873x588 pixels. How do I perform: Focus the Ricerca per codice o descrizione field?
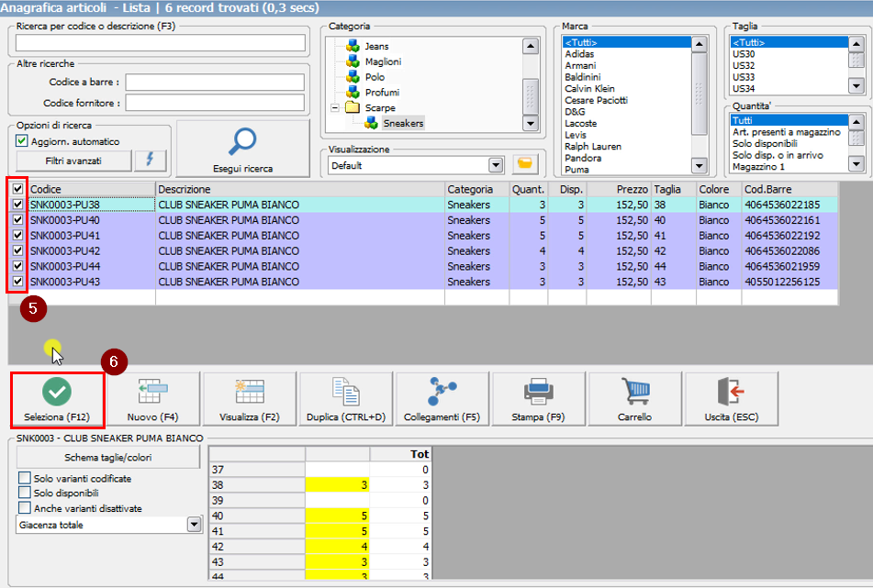point(161,43)
